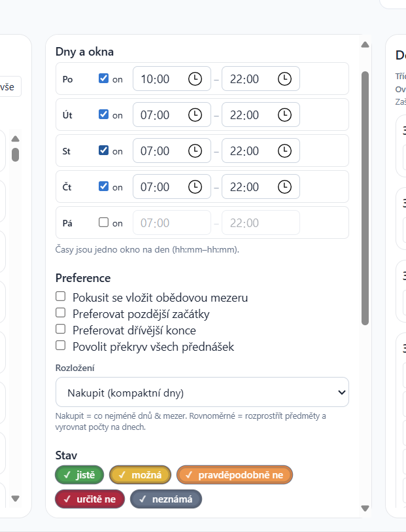This screenshot has height=532, width=406.
Task: Toggle the red 'určitě ne' status chip
Action: 89,499
